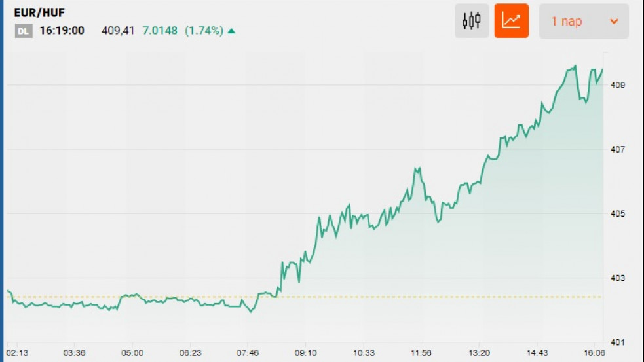Click the 02:13 time axis label

[x=18, y=353]
